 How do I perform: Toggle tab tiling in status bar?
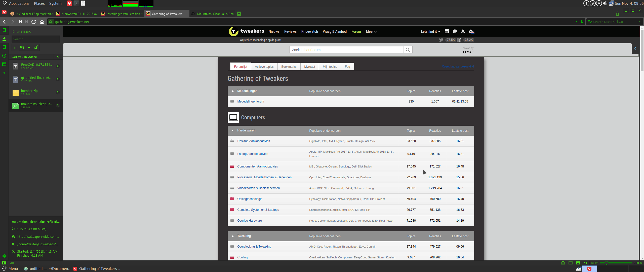coord(571,263)
